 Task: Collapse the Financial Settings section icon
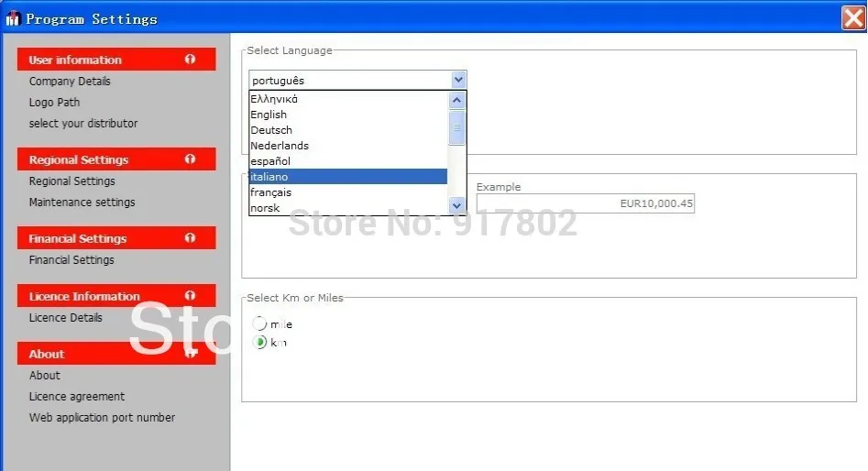(190, 238)
